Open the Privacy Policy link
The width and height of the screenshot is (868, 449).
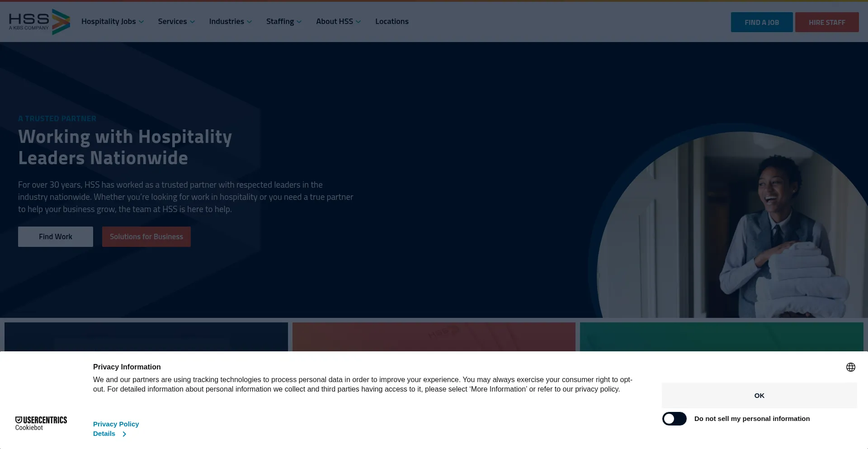click(116, 424)
